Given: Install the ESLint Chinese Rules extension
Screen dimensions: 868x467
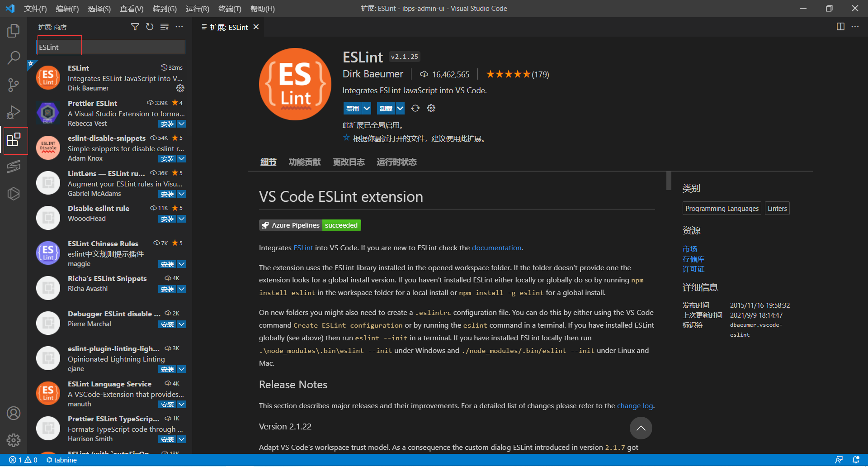Looking at the screenshot, I should (x=167, y=264).
